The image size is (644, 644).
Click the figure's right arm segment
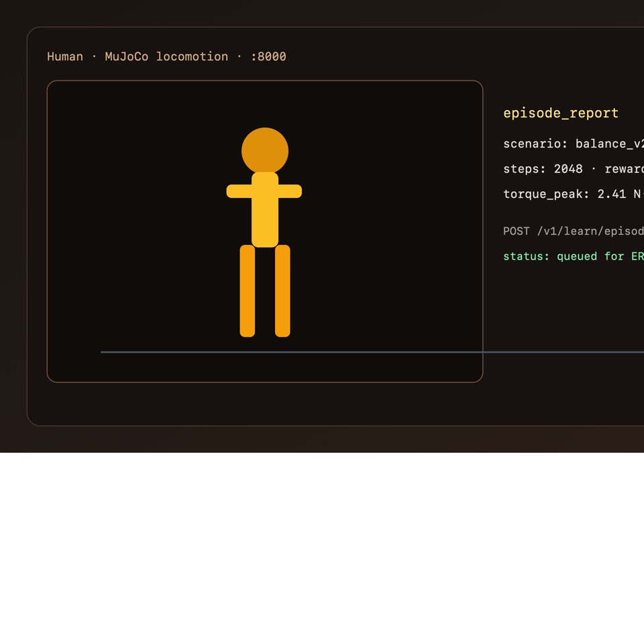[x=290, y=191]
